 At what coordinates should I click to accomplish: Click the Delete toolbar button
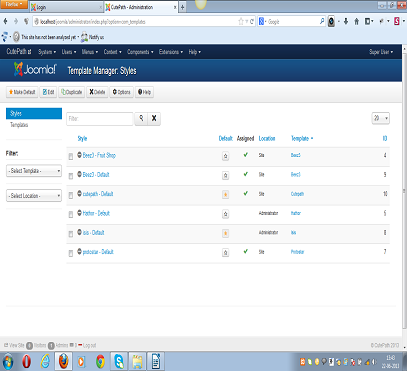[x=97, y=92]
